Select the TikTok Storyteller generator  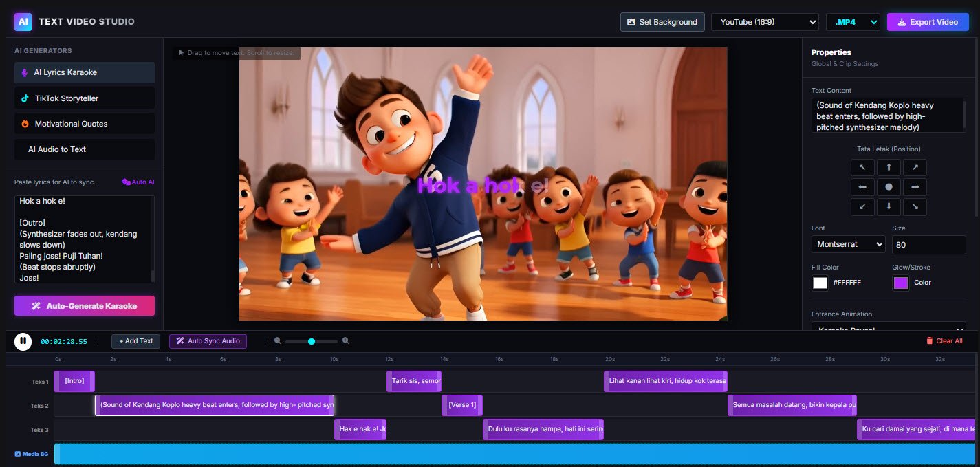(85, 98)
